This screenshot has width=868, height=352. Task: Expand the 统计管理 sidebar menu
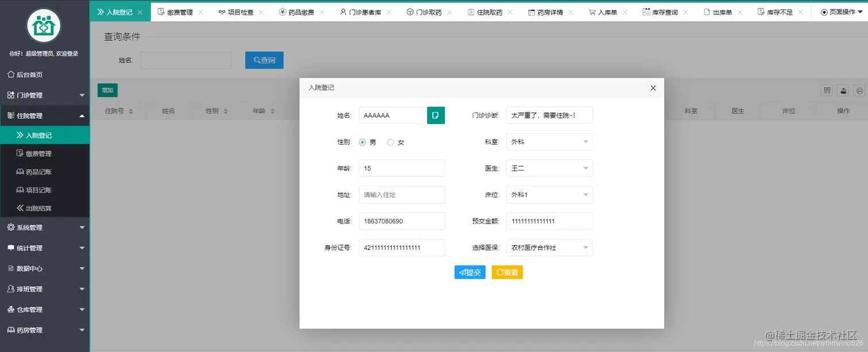click(x=45, y=248)
